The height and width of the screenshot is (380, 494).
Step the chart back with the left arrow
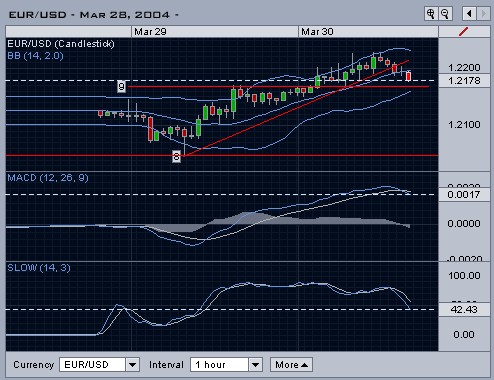point(469,14)
